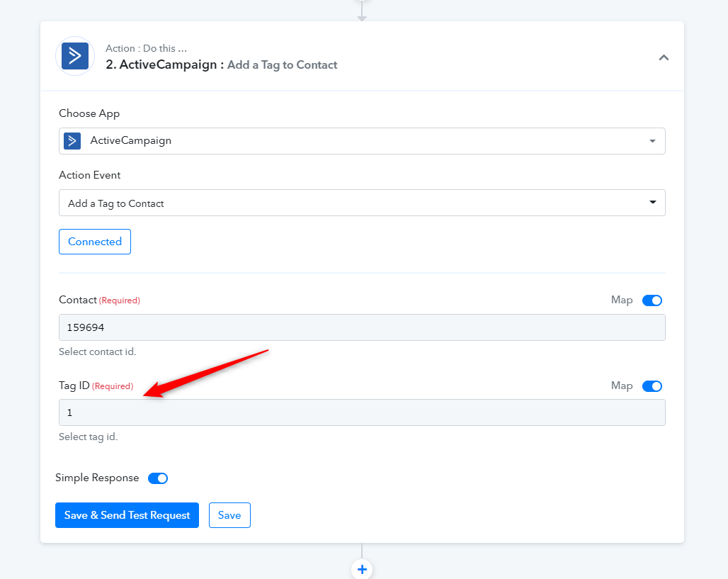Click the ActiveCampaign logo in the step header
Image resolution: width=728 pixels, height=579 pixels.
point(75,56)
